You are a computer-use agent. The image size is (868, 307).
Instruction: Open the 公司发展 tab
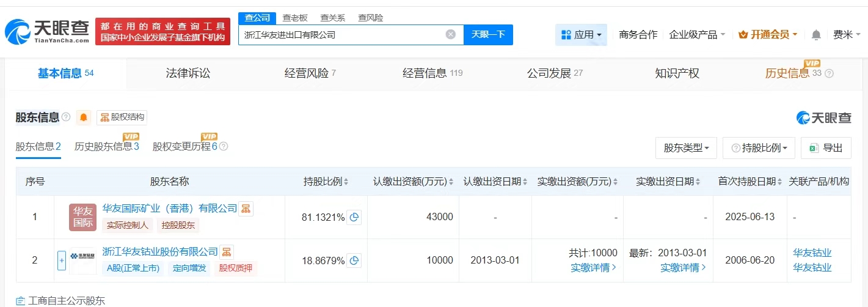coord(555,73)
